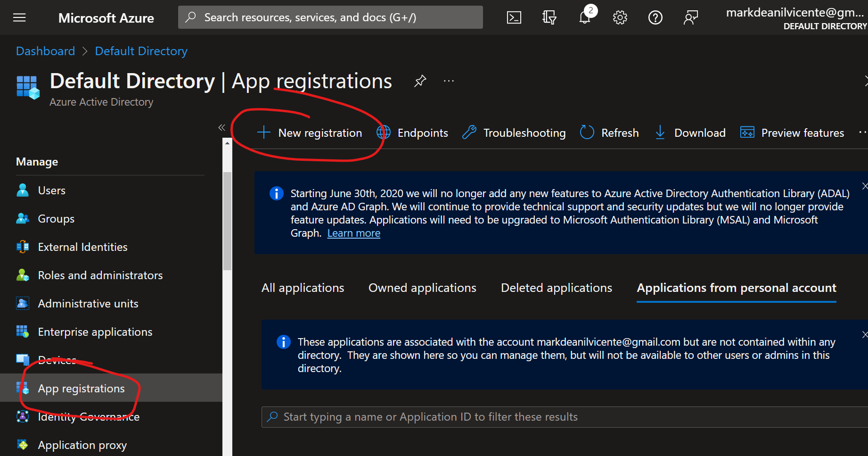The width and height of the screenshot is (868, 456).
Task: Click the Application proxy icon
Action: coord(23,445)
